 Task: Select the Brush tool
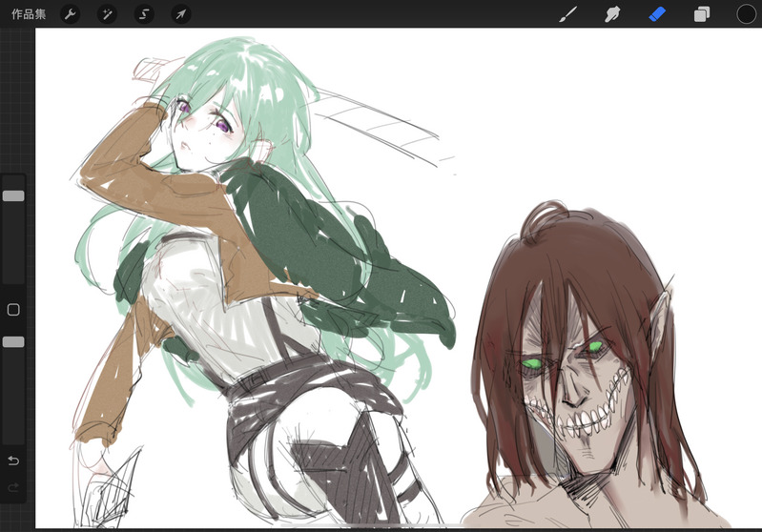(568, 14)
